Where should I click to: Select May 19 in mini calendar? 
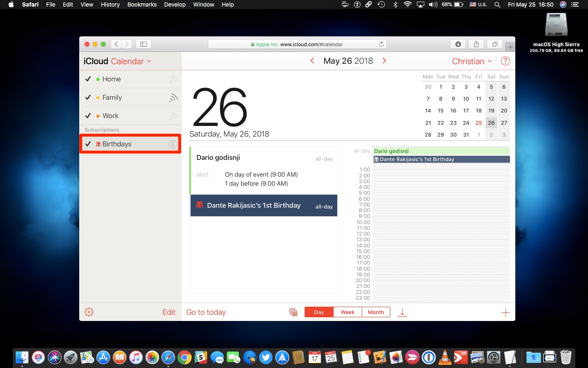491,110
